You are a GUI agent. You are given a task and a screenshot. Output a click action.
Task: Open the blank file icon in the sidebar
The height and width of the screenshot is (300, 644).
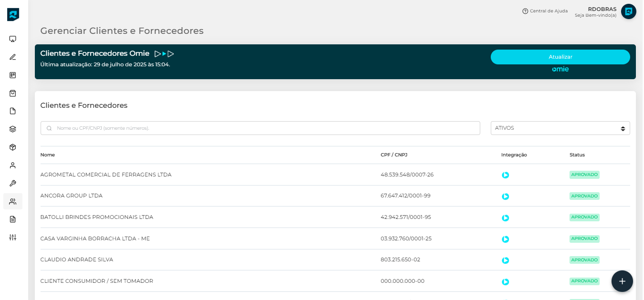(13, 111)
